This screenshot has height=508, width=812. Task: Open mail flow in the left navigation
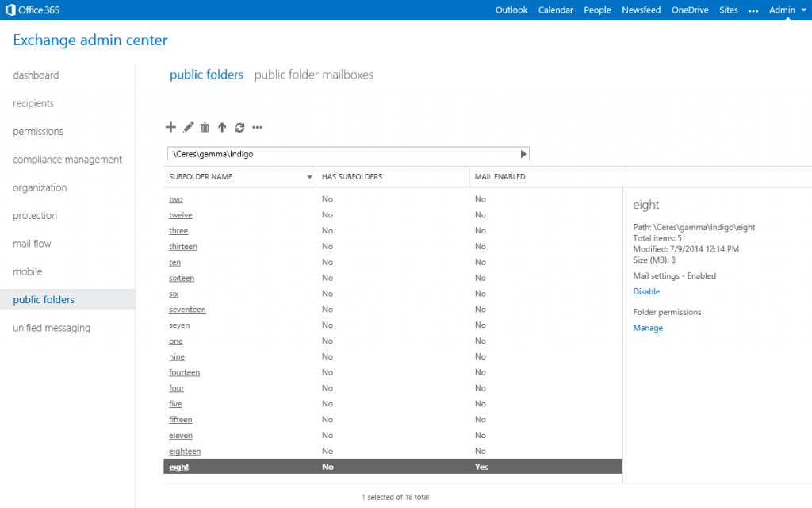pyautogui.click(x=33, y=244)
